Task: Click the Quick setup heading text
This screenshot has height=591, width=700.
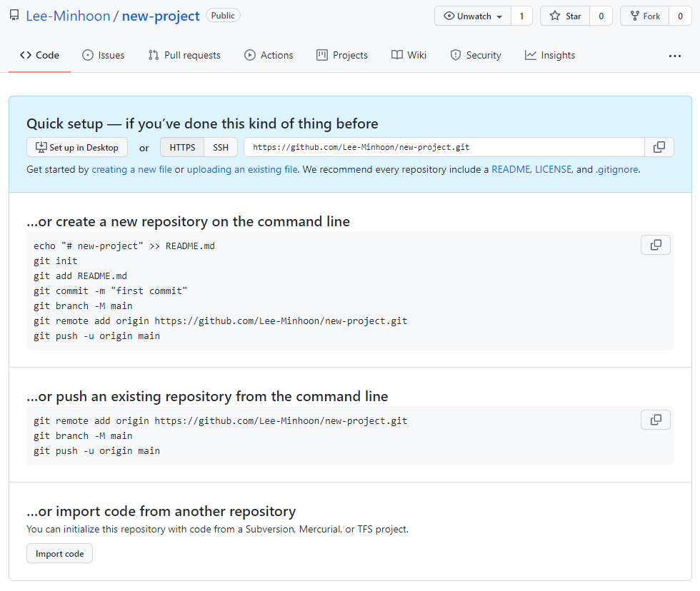Action: click(202, 123)
